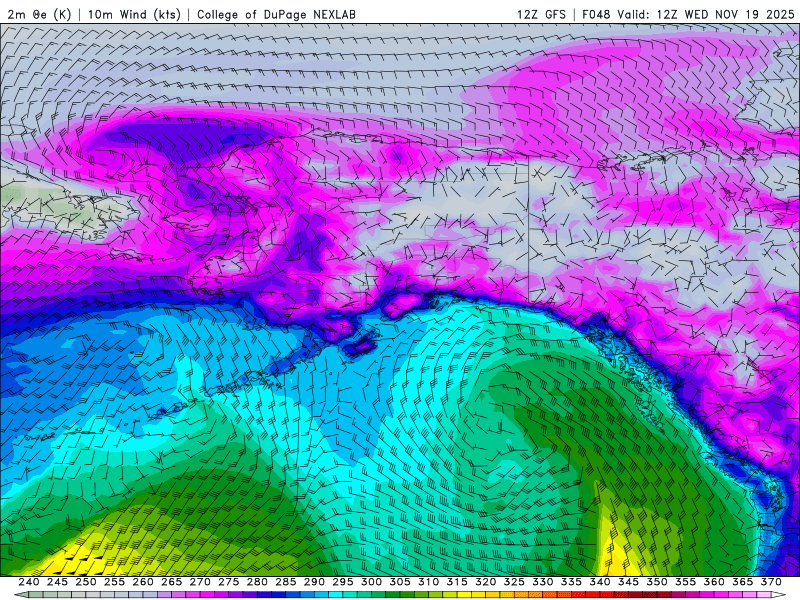The width and height of the screenshot is (800, 600).
Task: Click the 365 color scale label
Action: click(743, 582)
